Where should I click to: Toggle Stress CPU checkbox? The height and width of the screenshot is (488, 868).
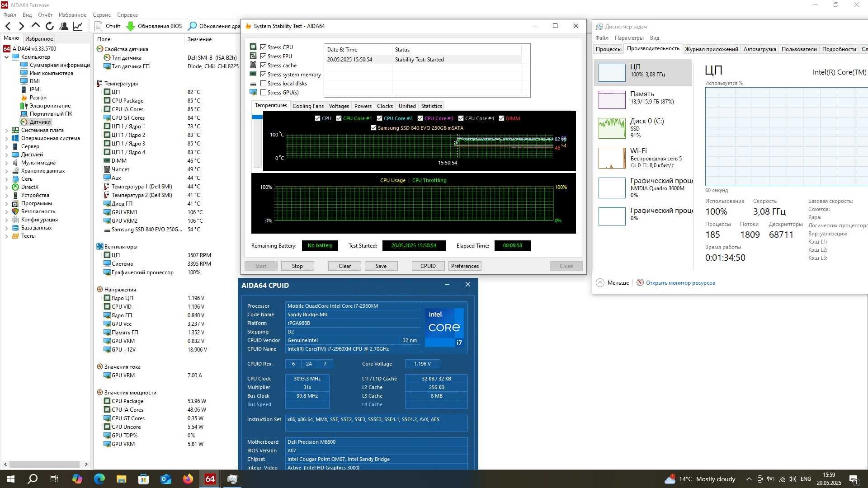point(263,47)
